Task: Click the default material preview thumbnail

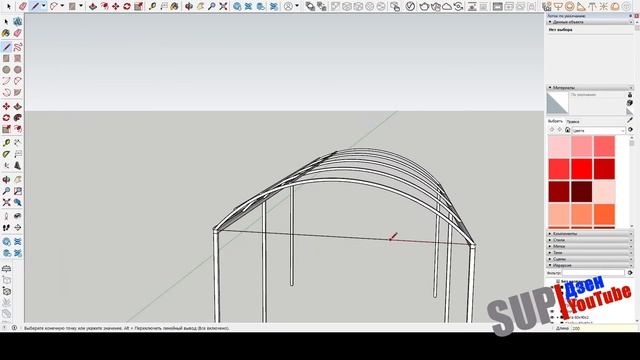Action: pyautogui.click(x=557, y=103)
